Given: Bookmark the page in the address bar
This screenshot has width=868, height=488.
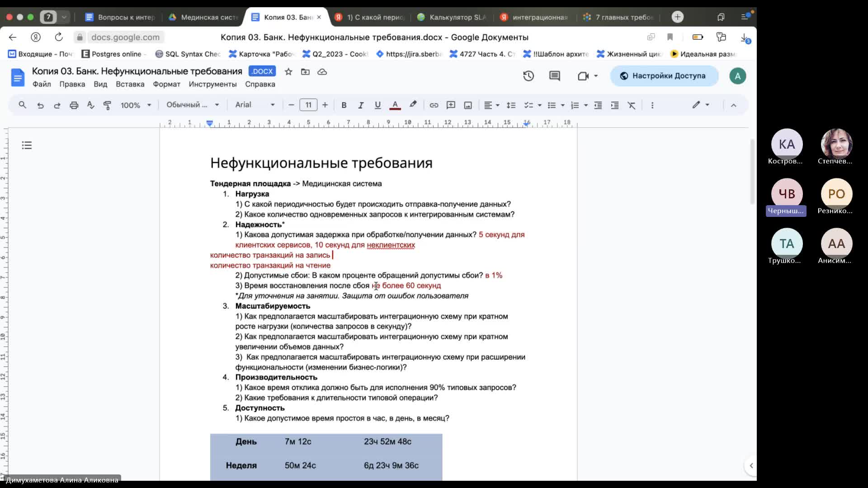Looking at the screenshot, I should pos(670,37).
